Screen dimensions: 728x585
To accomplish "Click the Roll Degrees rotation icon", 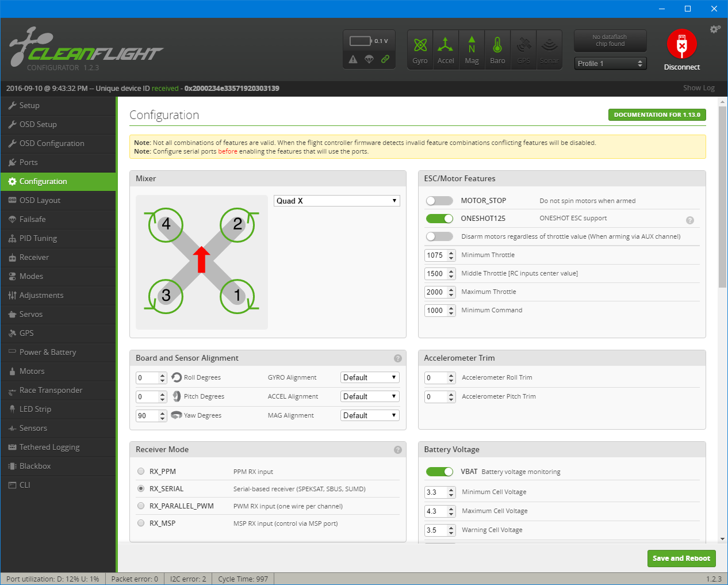I will coord(177,377).
